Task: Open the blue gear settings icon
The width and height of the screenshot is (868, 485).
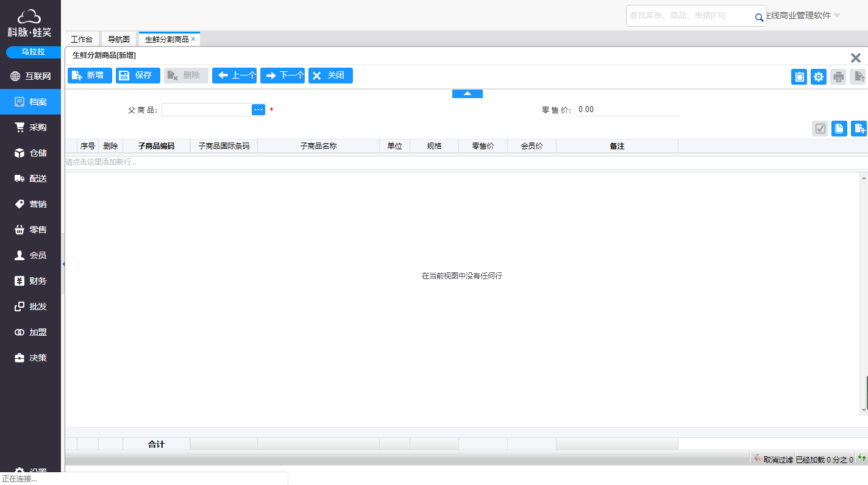Action: (819, 77)
